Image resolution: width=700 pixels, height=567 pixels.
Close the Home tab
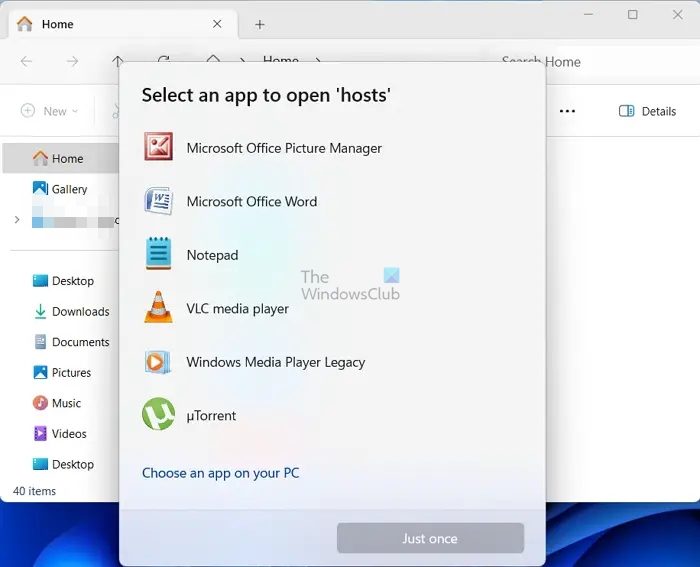point(217,24)
